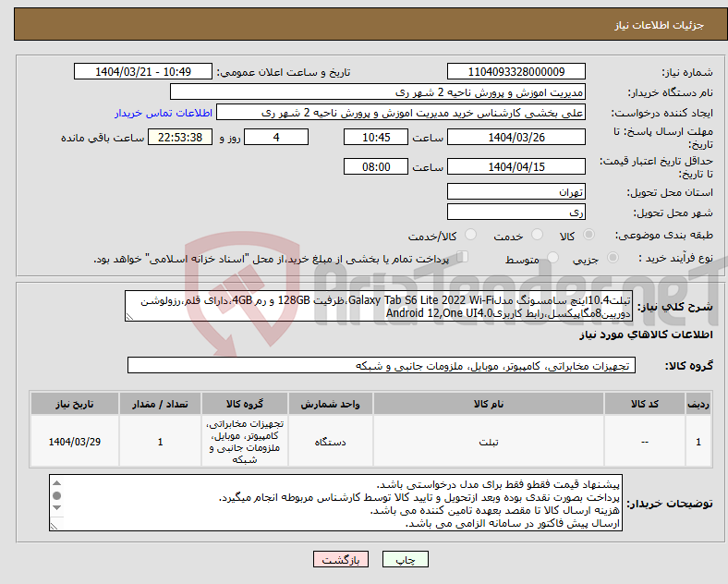Toggle the treasury bonds payment checkbox

(463, 257)
